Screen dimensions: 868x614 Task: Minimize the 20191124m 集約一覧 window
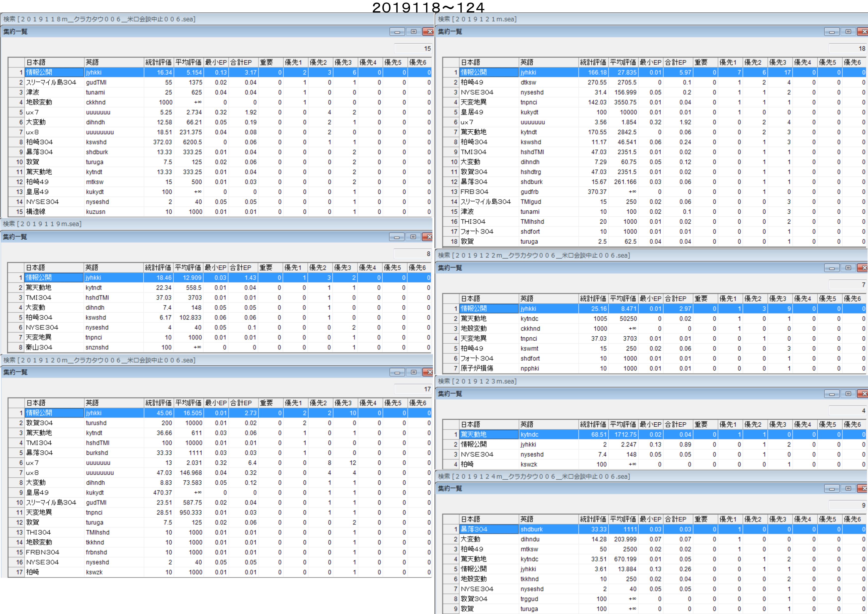click(831, 489)
